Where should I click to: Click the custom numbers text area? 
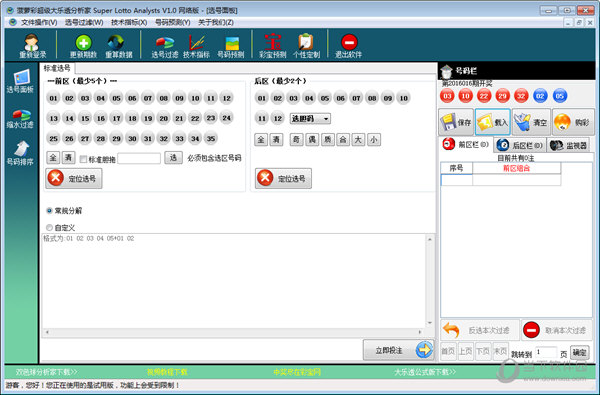(233, 280)
